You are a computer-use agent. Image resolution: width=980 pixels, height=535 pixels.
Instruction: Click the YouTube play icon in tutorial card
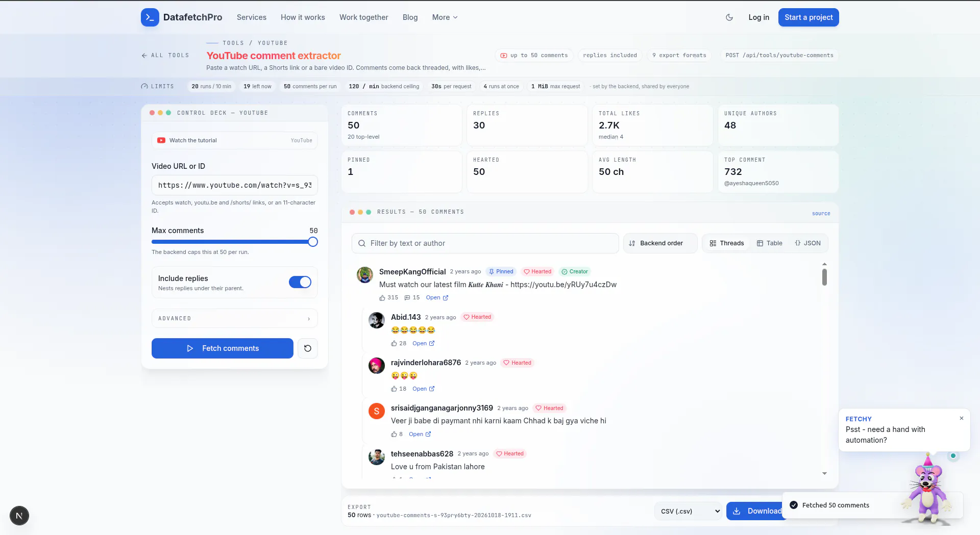pos(161,140)
